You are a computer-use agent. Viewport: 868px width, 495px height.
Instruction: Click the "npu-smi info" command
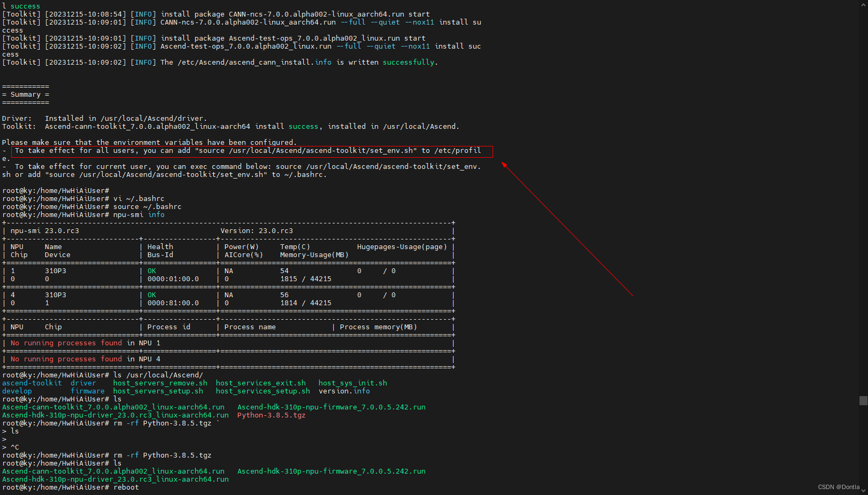coord(139,215)
